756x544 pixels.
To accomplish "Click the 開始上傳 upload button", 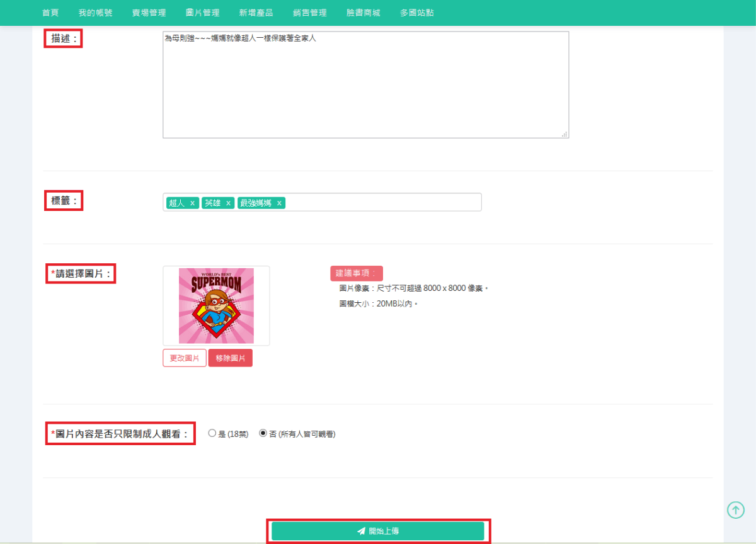I will 378,531.
